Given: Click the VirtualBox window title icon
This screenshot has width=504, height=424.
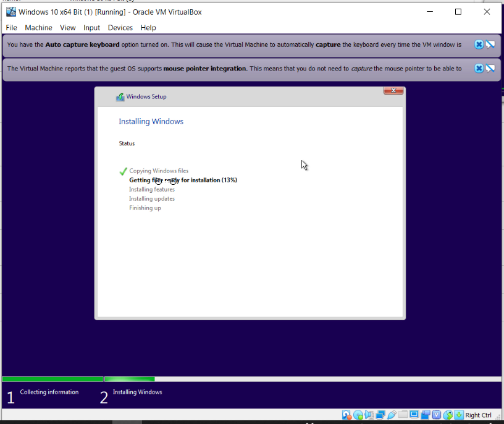Looking at the screenshot, I should (11, 12).
